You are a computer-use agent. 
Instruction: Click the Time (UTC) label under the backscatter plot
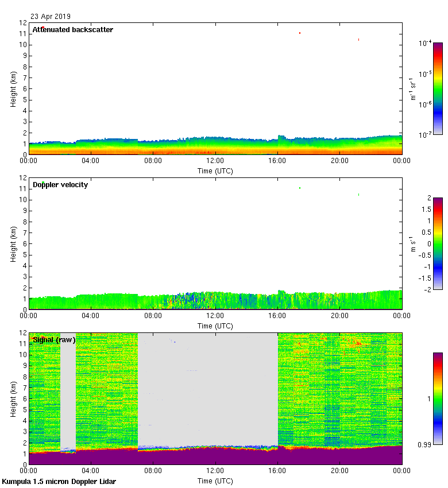click(215, 171)
